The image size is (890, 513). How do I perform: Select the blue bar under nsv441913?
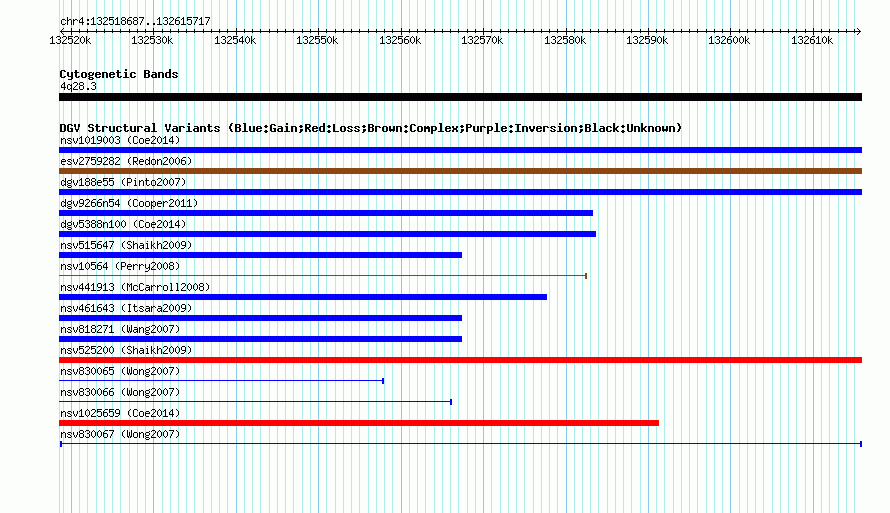coord(303,297)
